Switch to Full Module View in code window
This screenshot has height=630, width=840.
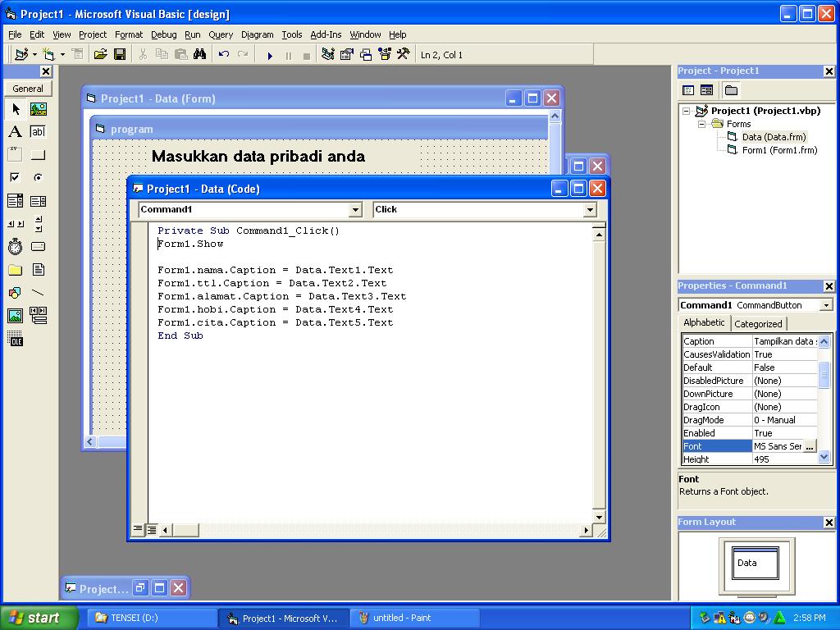pos(152,529)
